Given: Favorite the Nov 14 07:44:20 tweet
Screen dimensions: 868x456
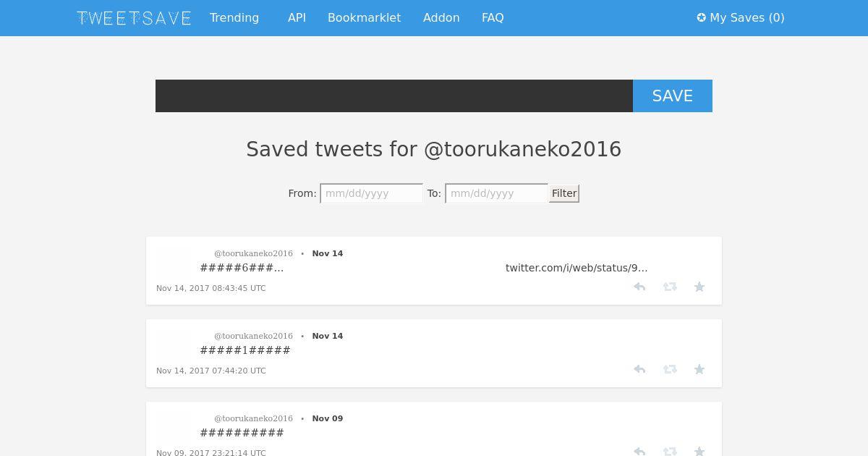Looking at the screenshot, I should point(699,369).
